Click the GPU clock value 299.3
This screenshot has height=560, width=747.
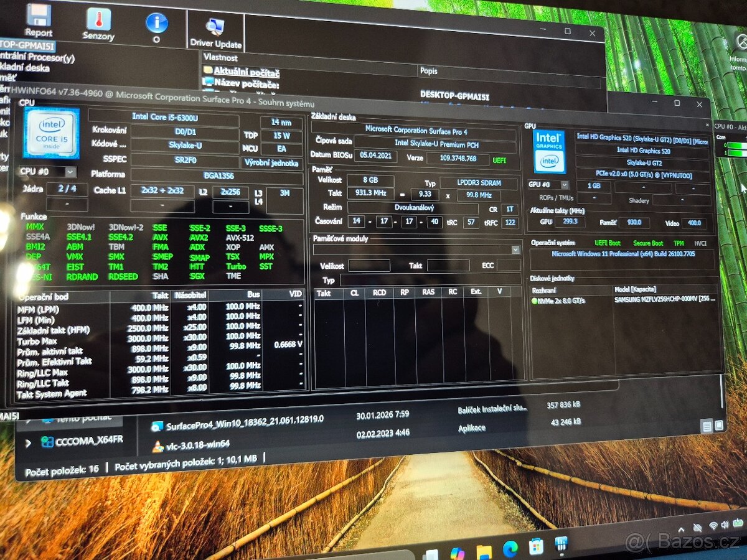pyautogui.click(x=570, y=222)
